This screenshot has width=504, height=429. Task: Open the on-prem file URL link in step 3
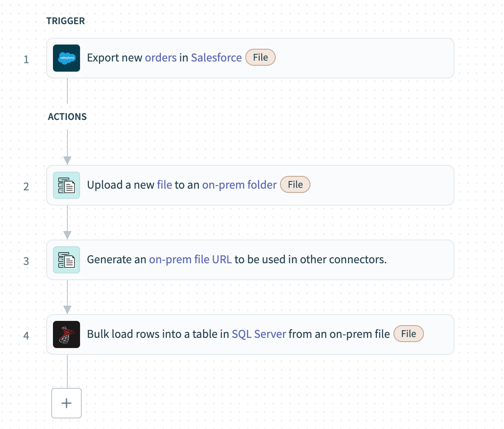pyautogui.click(x=190, y=259)
